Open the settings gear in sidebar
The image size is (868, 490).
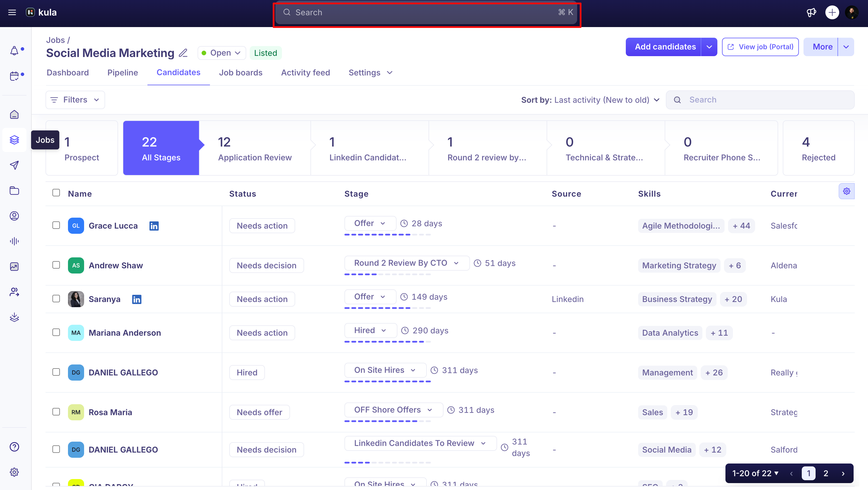[14, 472]
